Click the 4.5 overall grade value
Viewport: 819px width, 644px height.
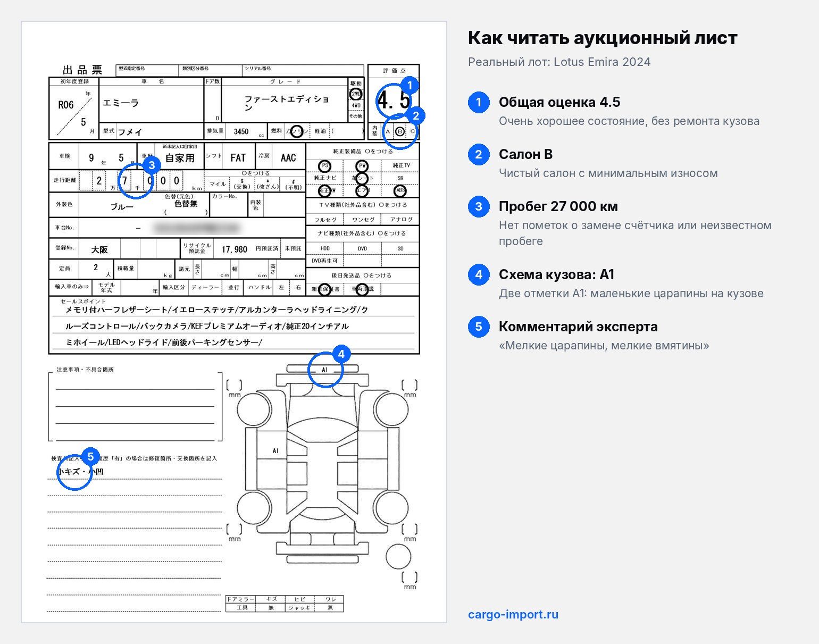394,100
